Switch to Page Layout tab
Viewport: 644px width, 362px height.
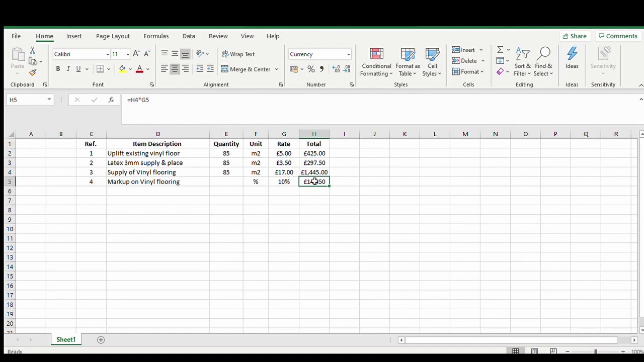113,36
